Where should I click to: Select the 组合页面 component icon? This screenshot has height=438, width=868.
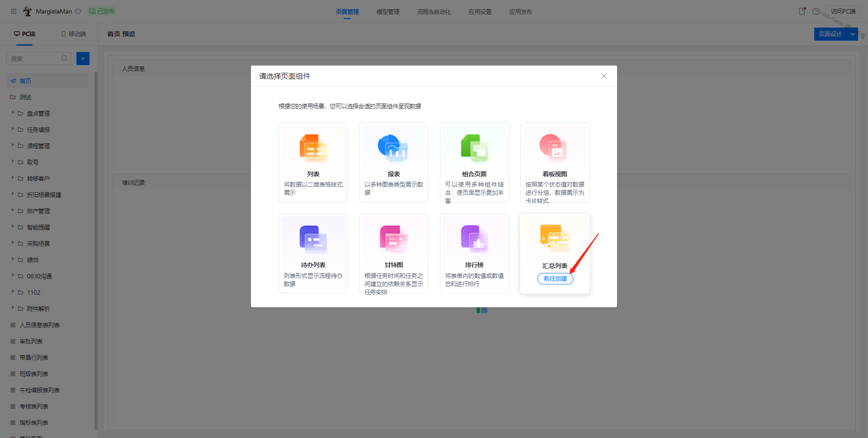[x=474, y=148]
